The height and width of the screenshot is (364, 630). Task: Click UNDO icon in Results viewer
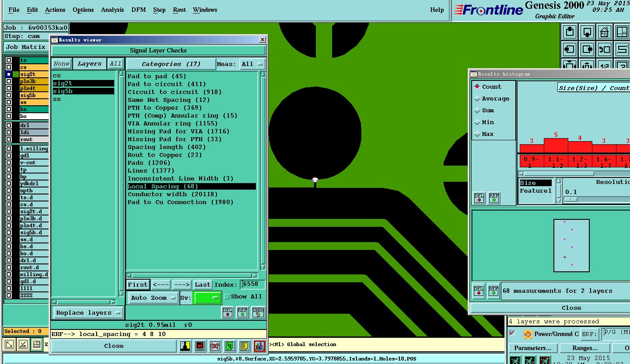click(259, 312)
